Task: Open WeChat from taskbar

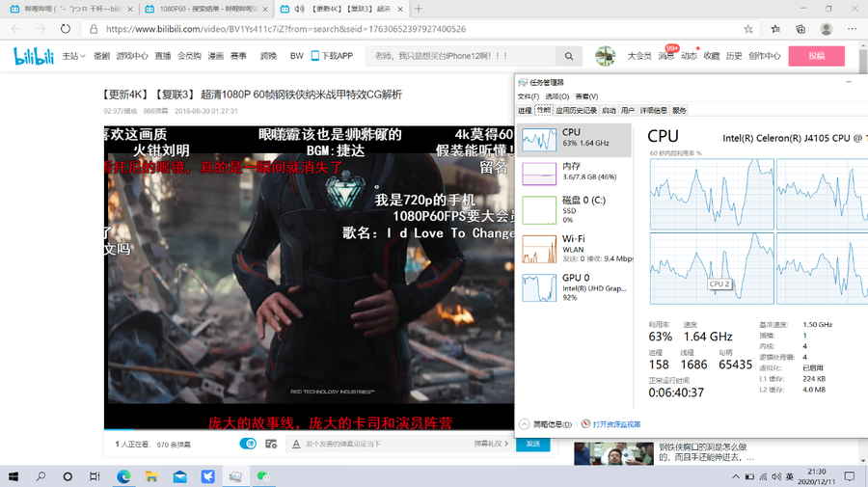Action: 262,476
